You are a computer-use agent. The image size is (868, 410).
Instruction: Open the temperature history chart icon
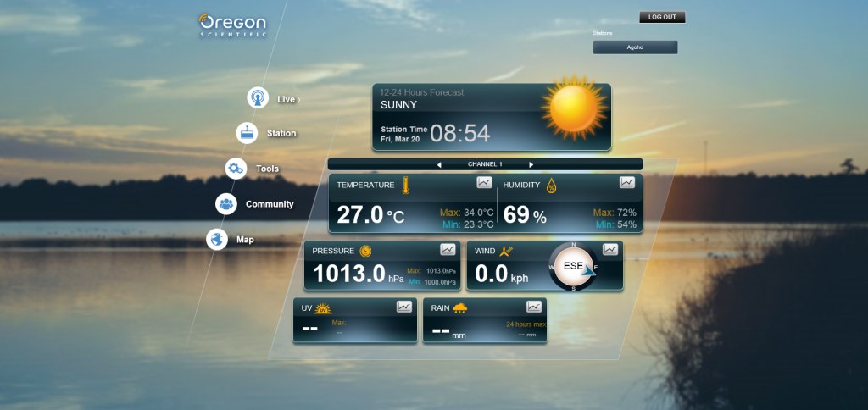(484, 182)
